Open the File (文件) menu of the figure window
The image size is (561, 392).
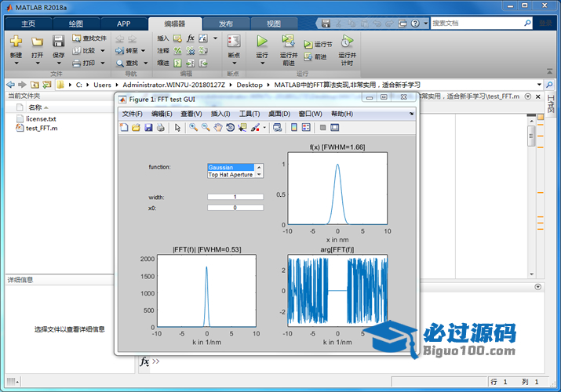132,114
